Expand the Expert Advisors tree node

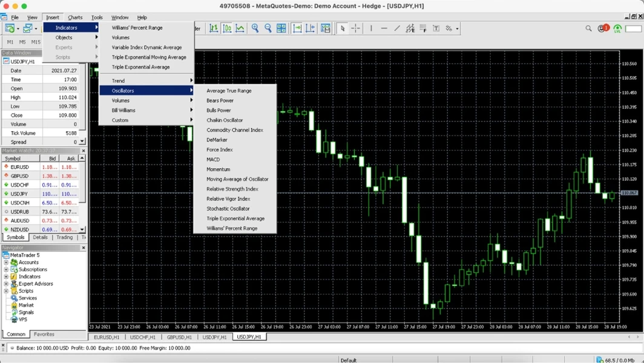coord(6,284)
